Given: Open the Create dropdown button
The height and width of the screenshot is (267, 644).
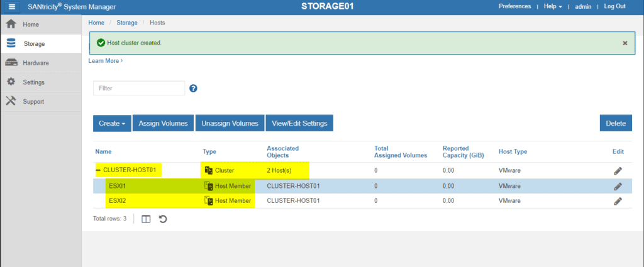Looking at the screenshot, I should point(112,124).
